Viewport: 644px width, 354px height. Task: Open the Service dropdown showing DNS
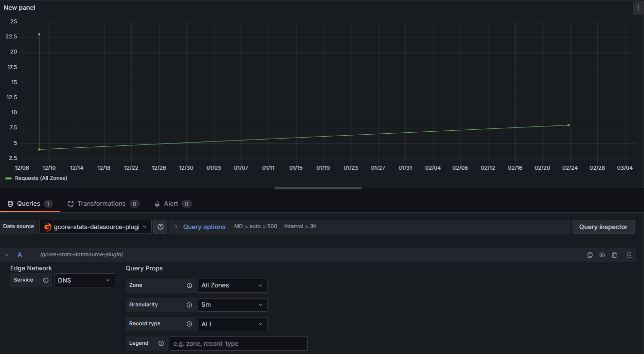click(84, 280)
